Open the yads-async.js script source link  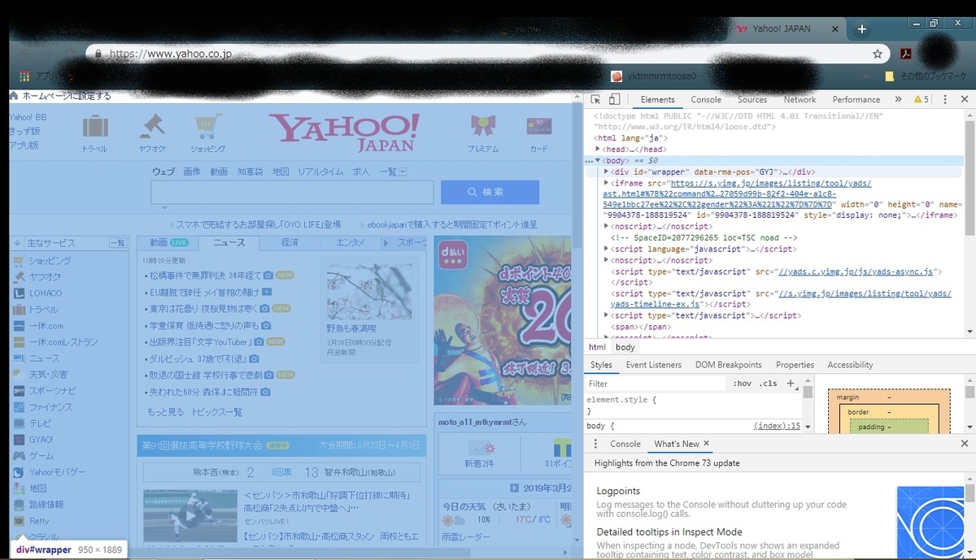[x=856, y=271]
